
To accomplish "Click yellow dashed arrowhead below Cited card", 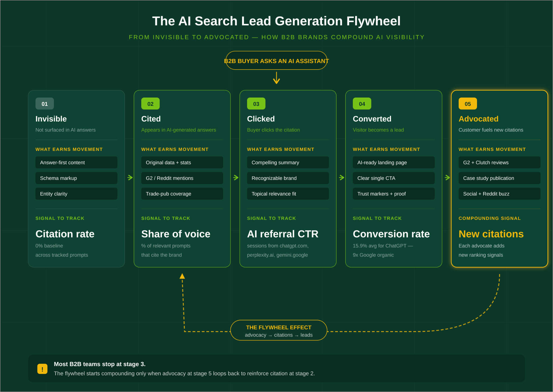I will click(182, 276).
